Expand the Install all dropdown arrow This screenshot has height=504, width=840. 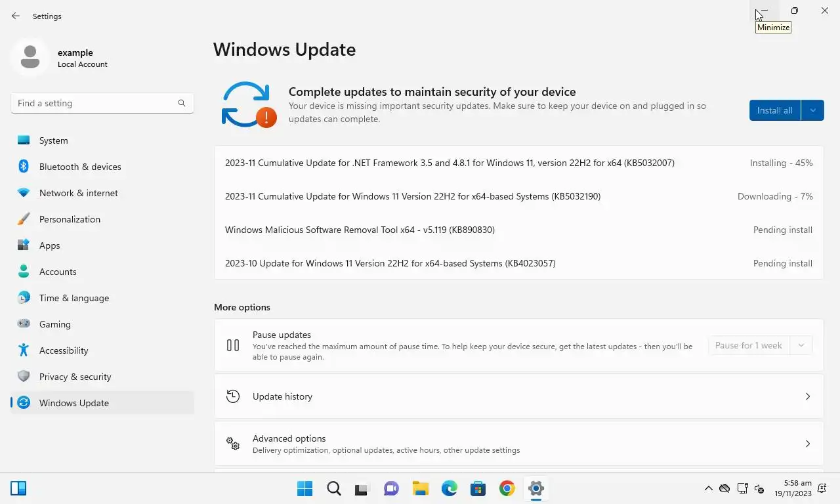click(x=812, y=110)
